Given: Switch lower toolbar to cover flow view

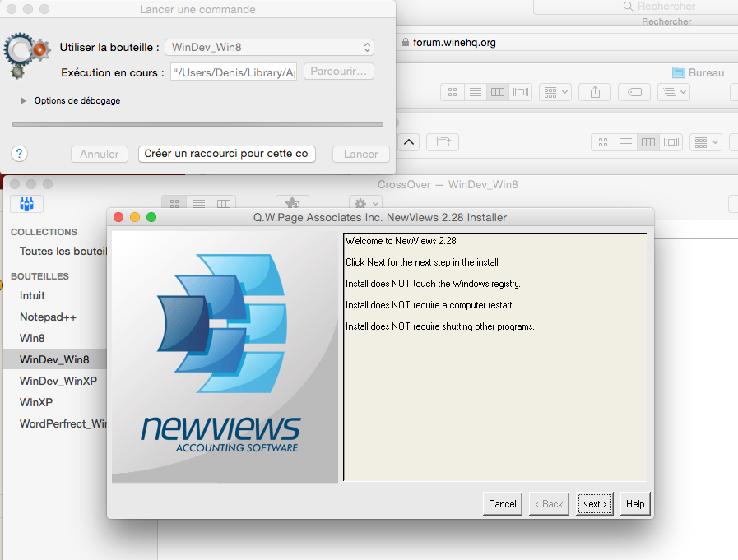Looking at the screenshot, I should 671,142.
